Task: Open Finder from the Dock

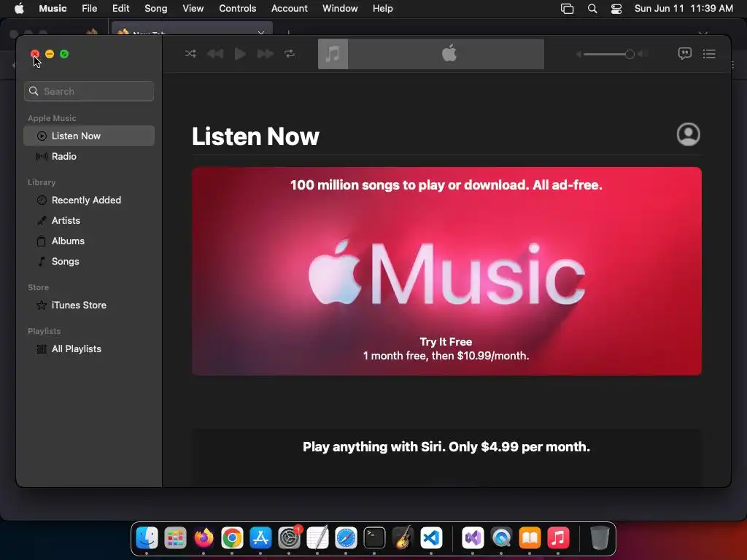Action: (x=147, y=538)
